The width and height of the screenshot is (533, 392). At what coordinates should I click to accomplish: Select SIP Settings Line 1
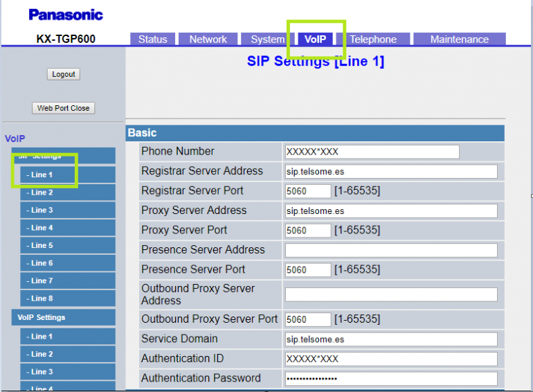point(68,175)
